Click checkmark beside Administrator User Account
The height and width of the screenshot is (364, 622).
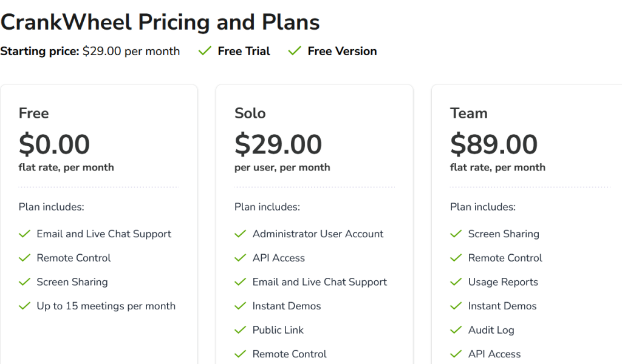pos(241,234)
